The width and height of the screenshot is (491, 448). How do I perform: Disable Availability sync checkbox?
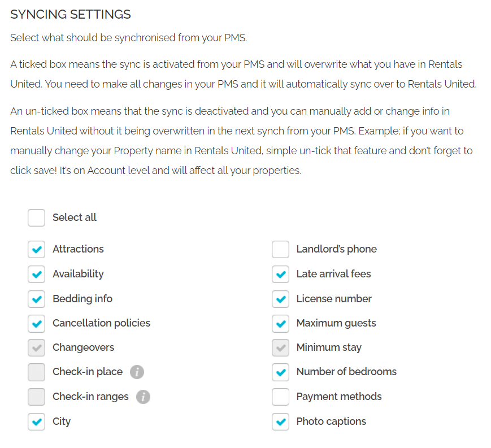(37, 274)
